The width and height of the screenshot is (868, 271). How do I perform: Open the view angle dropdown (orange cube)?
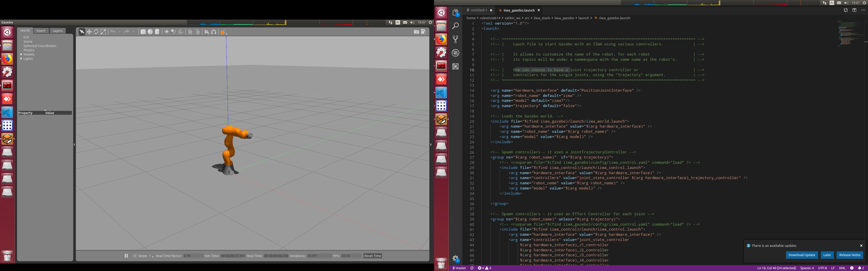(224, 32)
